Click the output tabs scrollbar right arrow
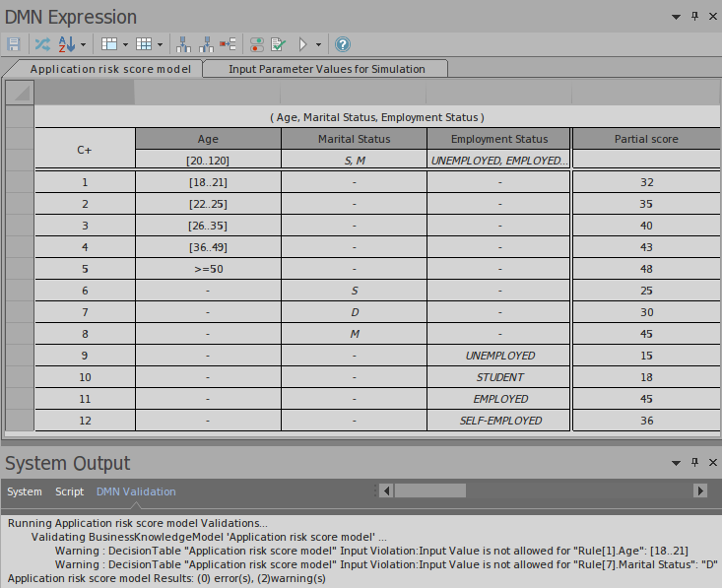 (x=700, y=490)
